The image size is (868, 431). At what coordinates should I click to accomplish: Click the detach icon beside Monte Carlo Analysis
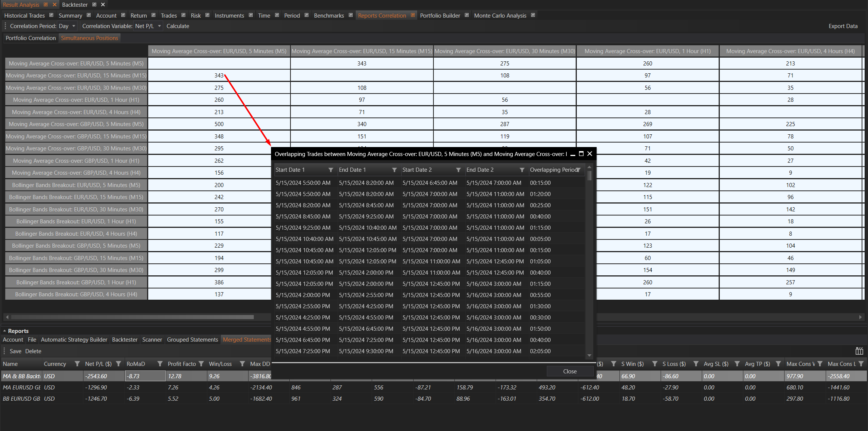533,15
